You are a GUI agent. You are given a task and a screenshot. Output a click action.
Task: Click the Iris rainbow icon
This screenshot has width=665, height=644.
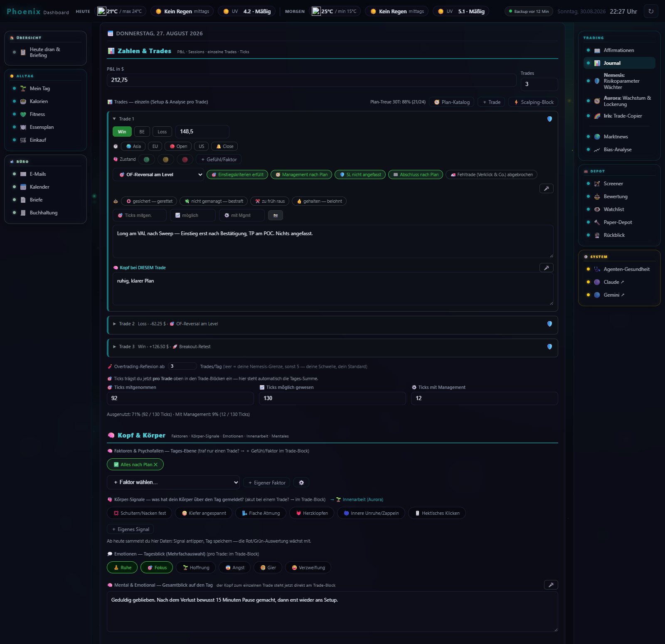click(597, 116)
